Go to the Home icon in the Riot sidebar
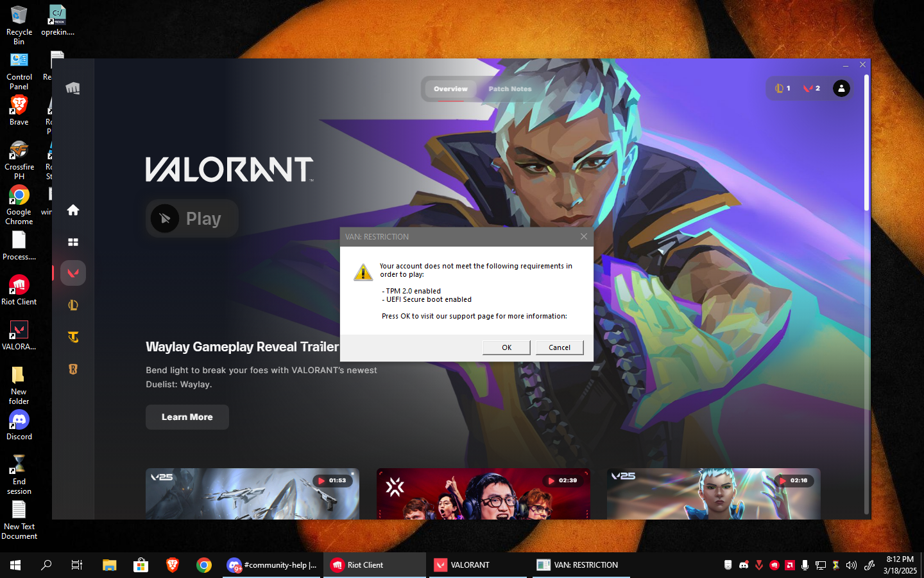Screen dimensions: 924x578 coord(73,210)
